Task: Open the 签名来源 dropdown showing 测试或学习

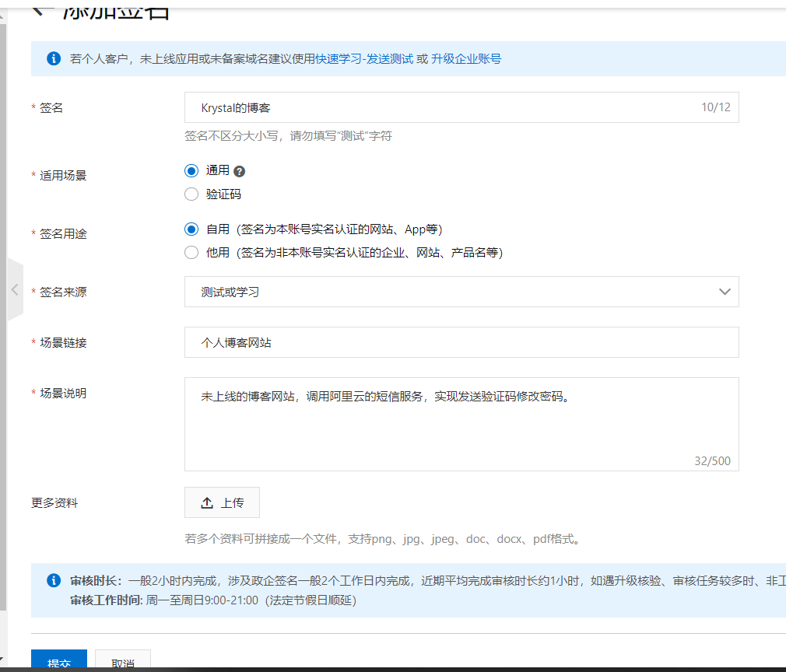Action: (x=461, y=292)
